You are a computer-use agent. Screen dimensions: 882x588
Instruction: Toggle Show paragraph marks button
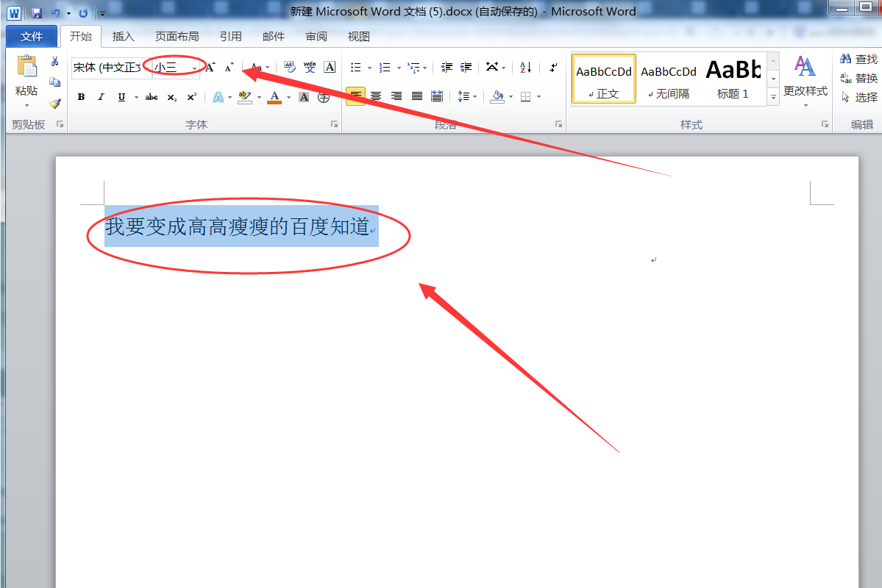[553, 68]
